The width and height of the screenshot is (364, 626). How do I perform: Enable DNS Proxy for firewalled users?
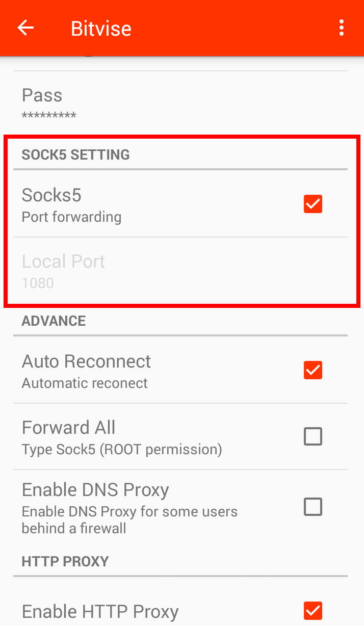click(313, 507)
